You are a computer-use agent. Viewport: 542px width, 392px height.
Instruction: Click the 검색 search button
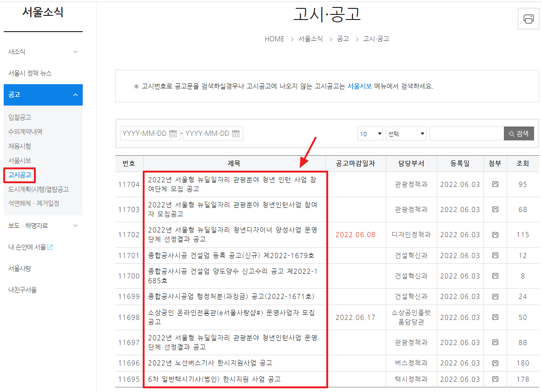pos(519,133)
